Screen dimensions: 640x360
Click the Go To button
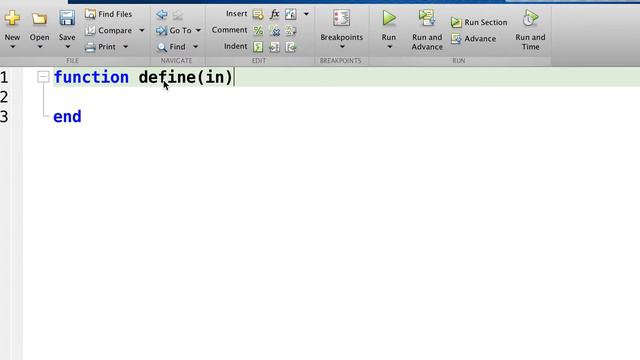point(173,30)
